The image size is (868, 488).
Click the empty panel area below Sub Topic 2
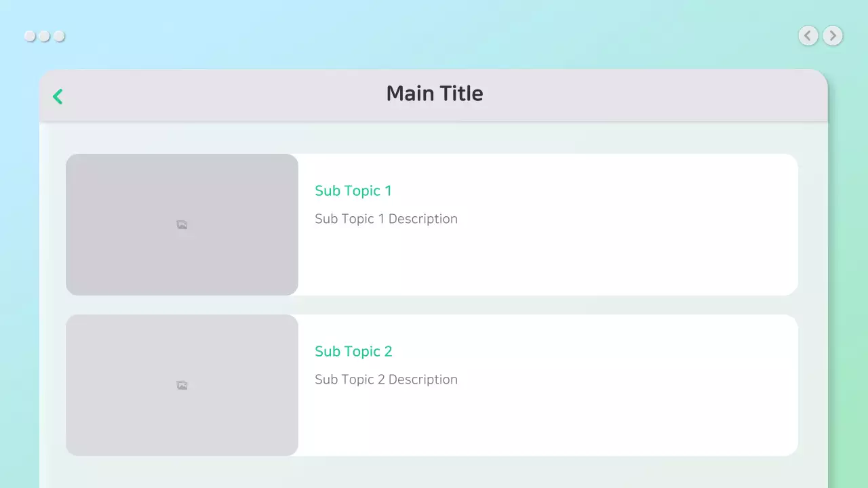[434, 473]
